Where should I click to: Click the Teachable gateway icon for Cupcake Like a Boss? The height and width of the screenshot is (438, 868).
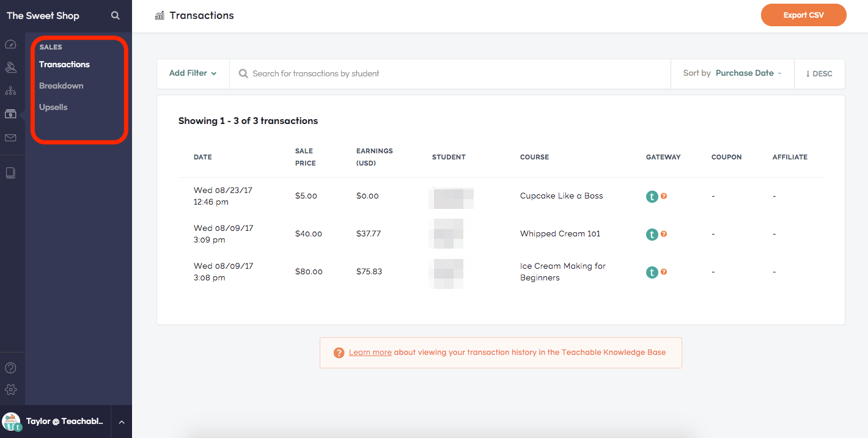coord(652,197)
